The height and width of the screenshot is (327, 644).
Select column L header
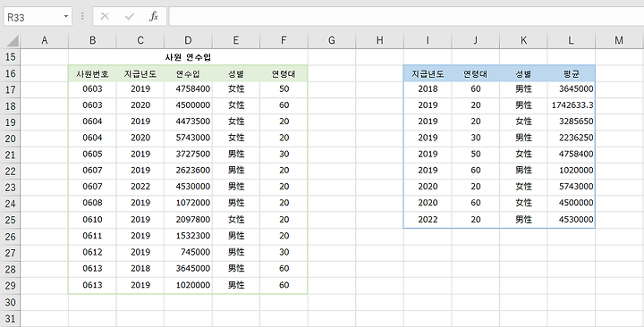click(571, 40)
